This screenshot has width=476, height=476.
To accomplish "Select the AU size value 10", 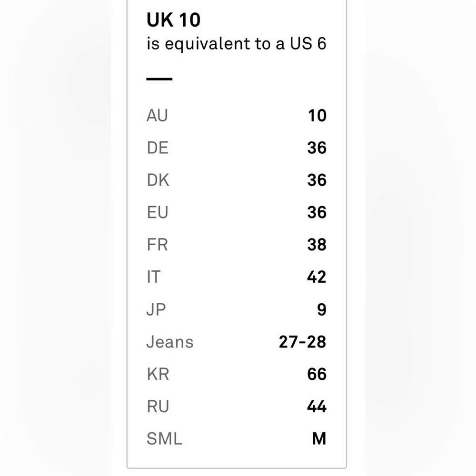I will (x=317, y=116).
